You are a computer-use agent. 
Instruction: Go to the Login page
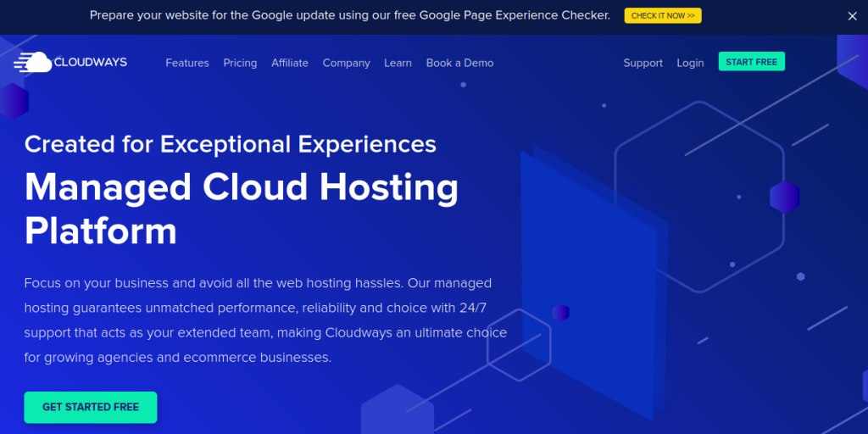tap(690, 63)
